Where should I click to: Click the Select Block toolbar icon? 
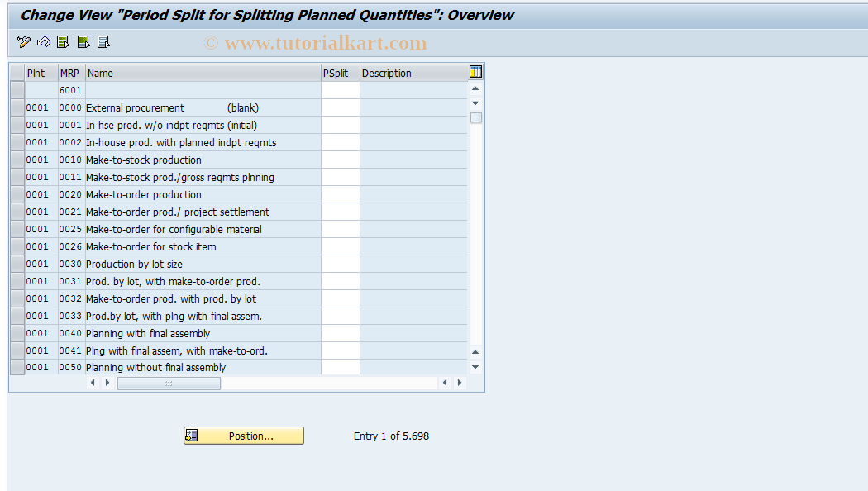(83, 42)
